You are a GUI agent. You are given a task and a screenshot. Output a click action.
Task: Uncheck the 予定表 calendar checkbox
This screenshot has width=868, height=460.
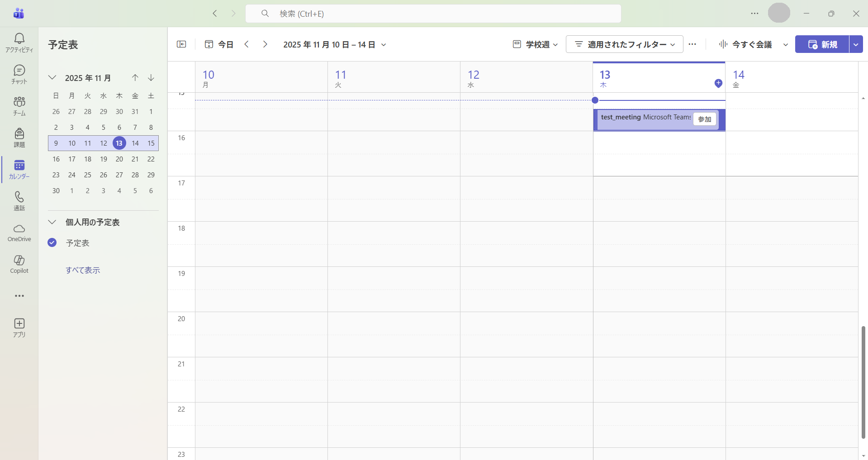click(52, 243)
